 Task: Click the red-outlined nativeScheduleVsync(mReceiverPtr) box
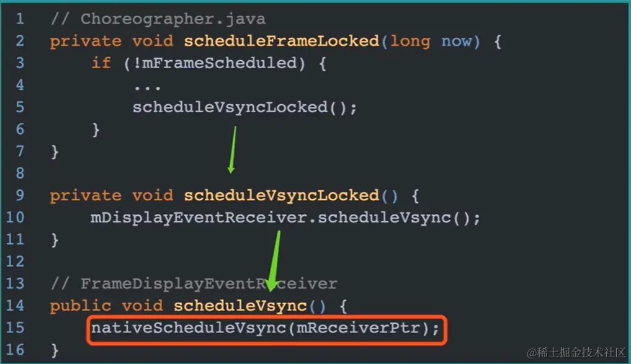tap(266, 331)
